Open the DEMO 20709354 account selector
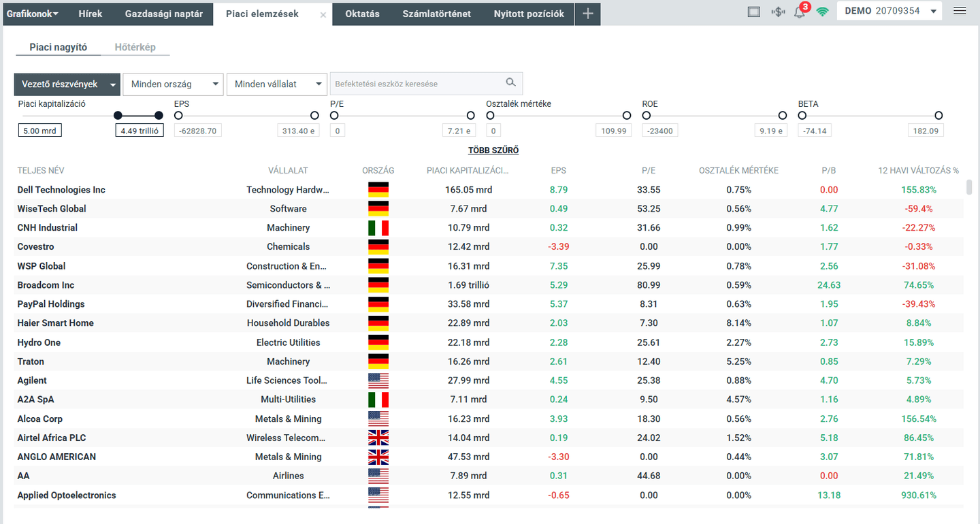 889,11
